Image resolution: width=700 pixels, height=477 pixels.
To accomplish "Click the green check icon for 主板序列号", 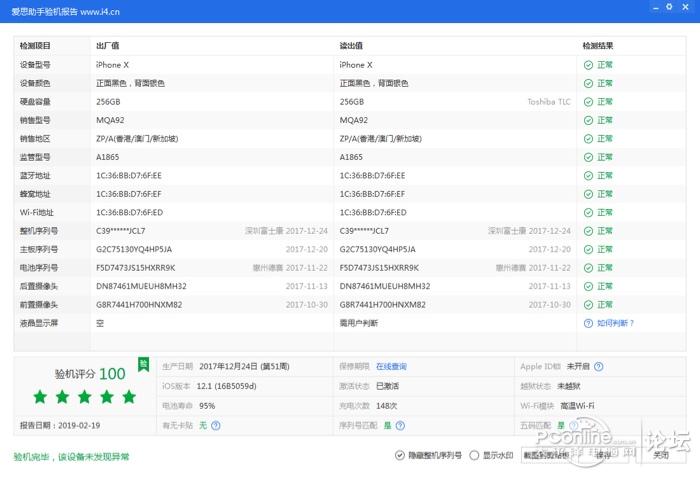I will 588,250.
